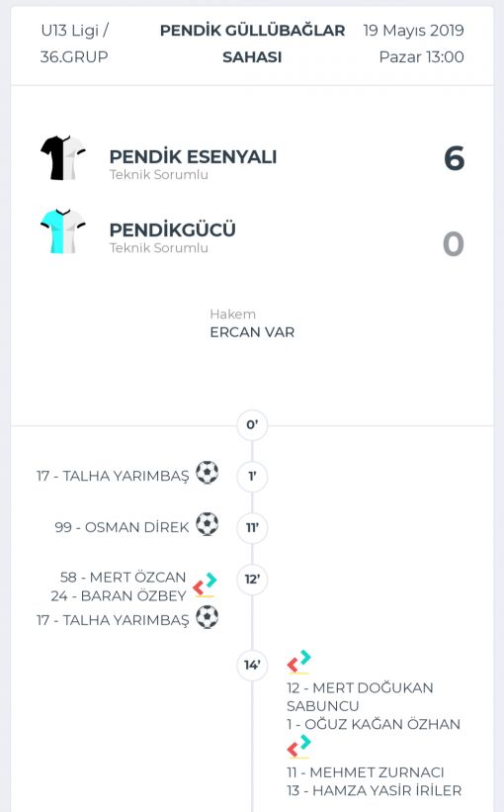Click substitution arrows beside Mert Özcan

click(x=205, y=585)
